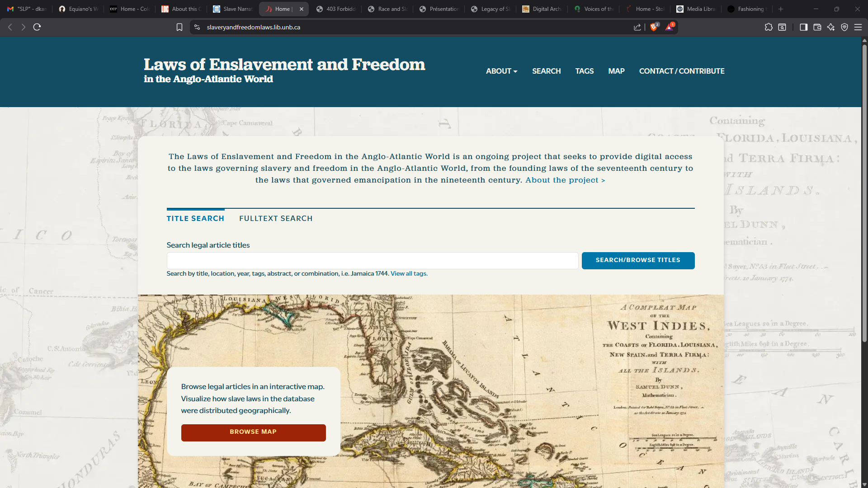Bookmark this page via the bookmark icon
This screenshot has width=868, height=488.
(x=179, y=27)
